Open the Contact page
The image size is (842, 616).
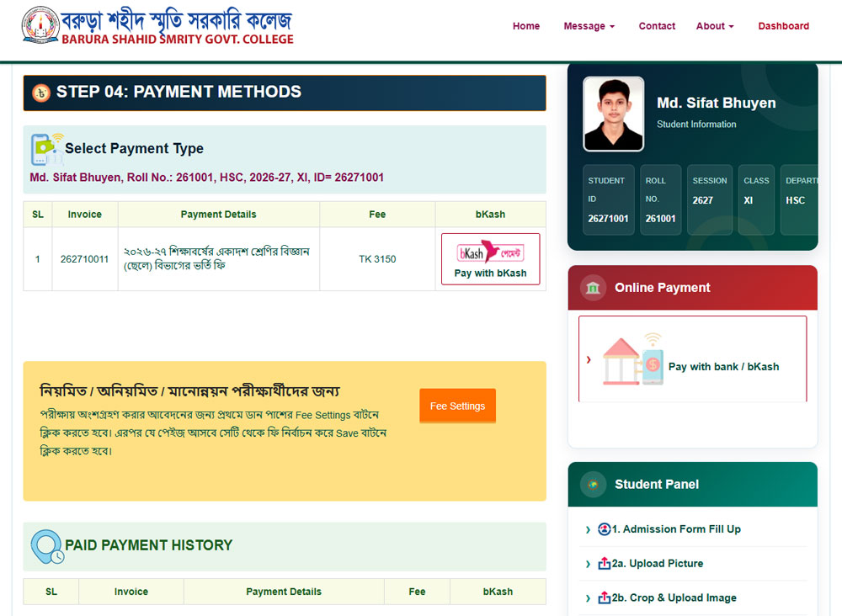(657, 26)
